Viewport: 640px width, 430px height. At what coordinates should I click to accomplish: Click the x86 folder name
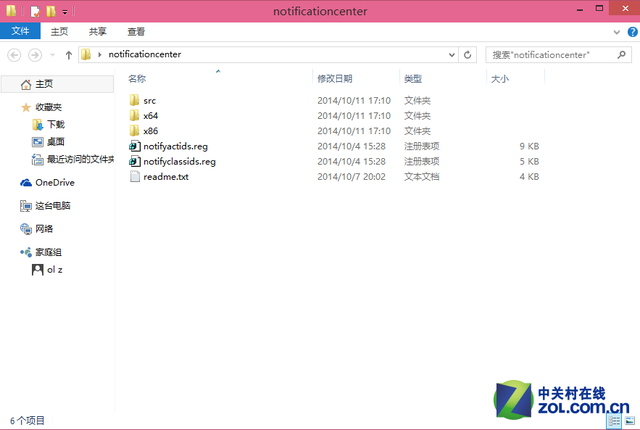[x=151, y=131]
